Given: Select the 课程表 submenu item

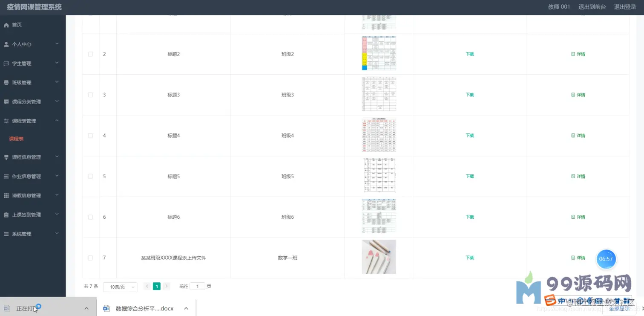Looking at the screenshot, I should tap(16, 139).
